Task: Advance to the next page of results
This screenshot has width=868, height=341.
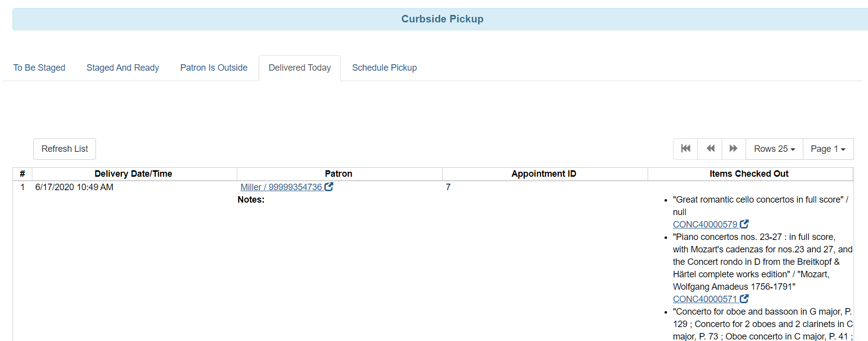Action: click(x=733, y=149)
